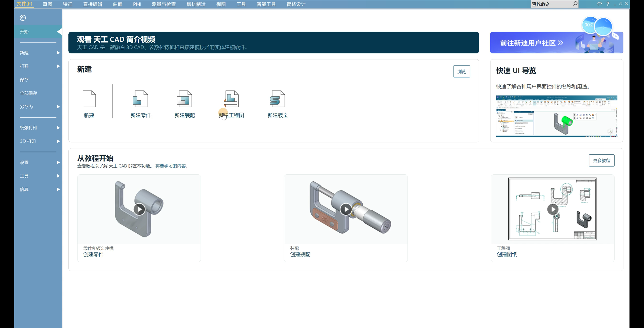Open the 快速 UI 导览 screenshot thumbnail
This screenshot has width=644, height=328.
[x=557, y=116]
